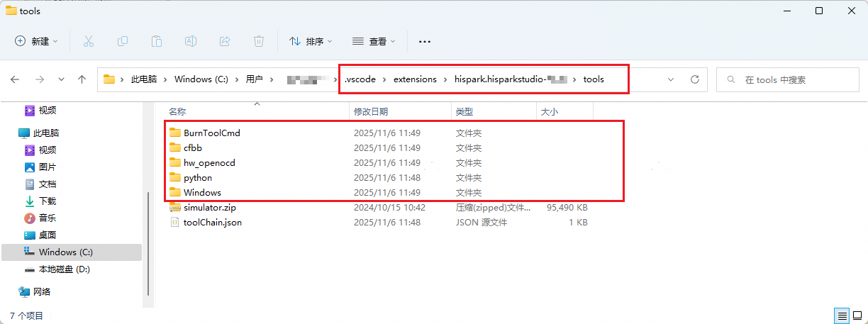Click the Delete trash can icon

click(260, 41)
